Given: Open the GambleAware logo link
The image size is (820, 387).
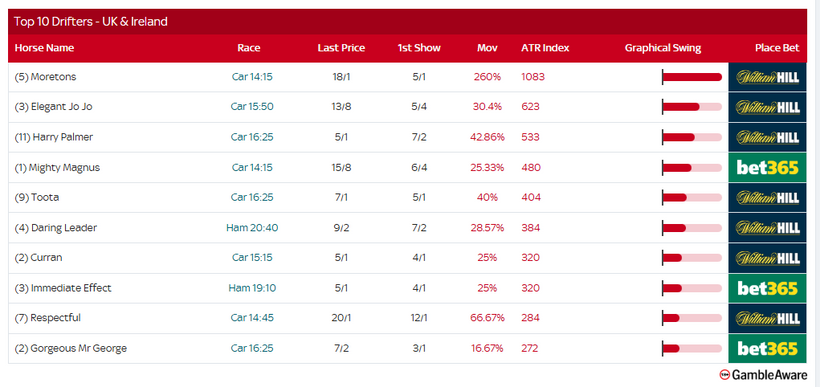Looking at the screenshot, I should click(x=763, y=374).
